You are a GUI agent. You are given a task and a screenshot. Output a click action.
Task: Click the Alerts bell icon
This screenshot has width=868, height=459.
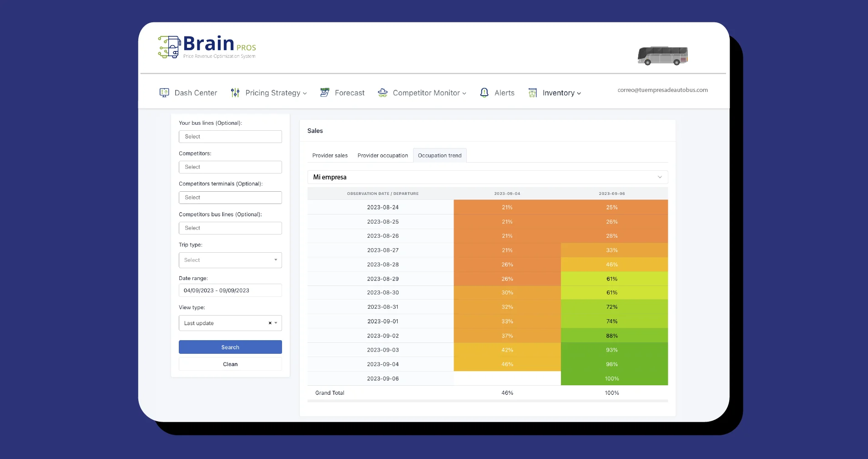coord(484,93)
